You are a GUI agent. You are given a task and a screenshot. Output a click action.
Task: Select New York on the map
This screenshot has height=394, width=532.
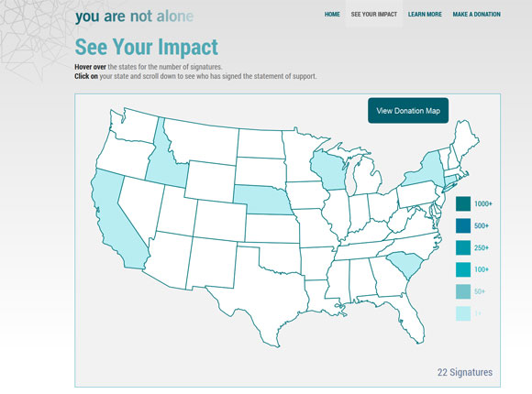[426, 171]
